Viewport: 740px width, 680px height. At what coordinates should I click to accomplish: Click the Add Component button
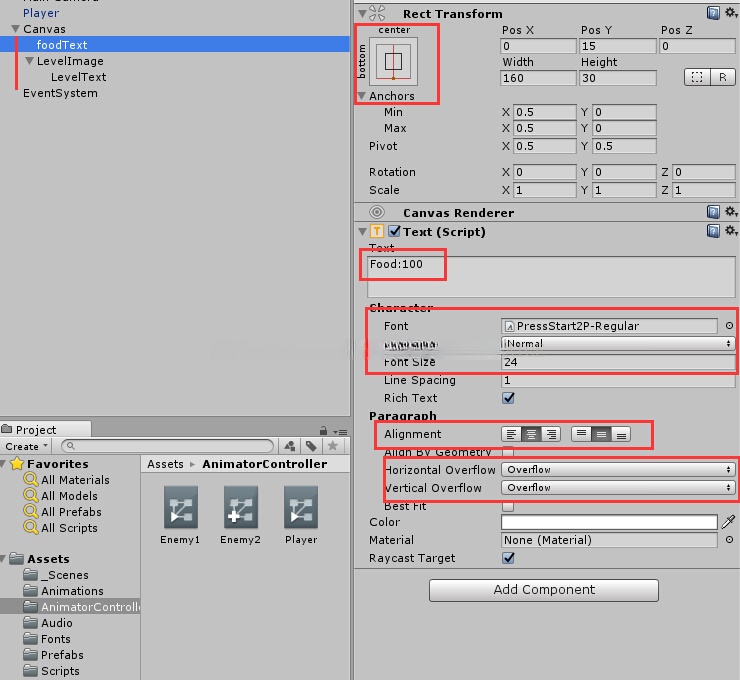[x=544, y=590]
